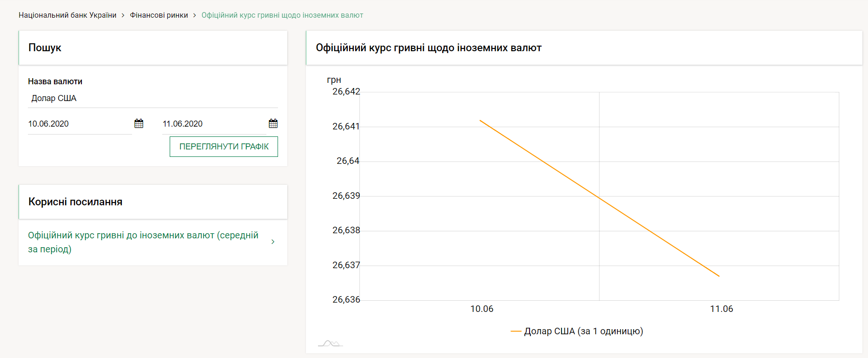This screenshot has width=868, height=358.
Task: Click the Корисні посилання panel heading
Action: click(x=75, y=202)
